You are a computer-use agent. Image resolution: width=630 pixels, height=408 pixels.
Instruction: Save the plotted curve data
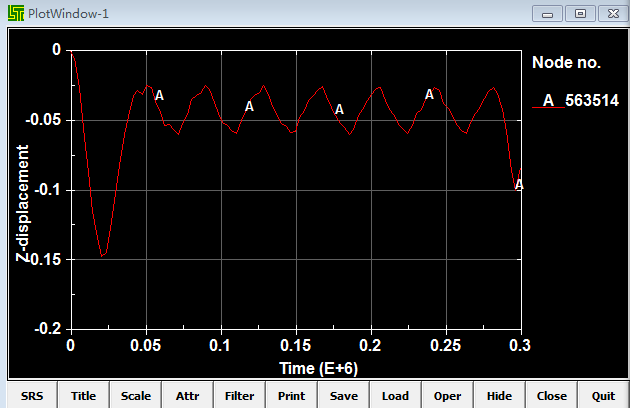tap(344, 396)
